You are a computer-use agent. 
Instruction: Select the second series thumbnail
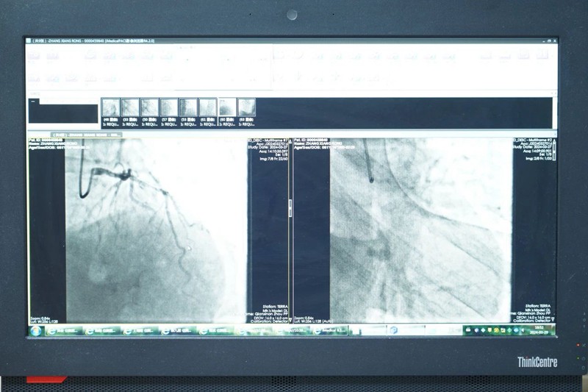click(130, 108)
